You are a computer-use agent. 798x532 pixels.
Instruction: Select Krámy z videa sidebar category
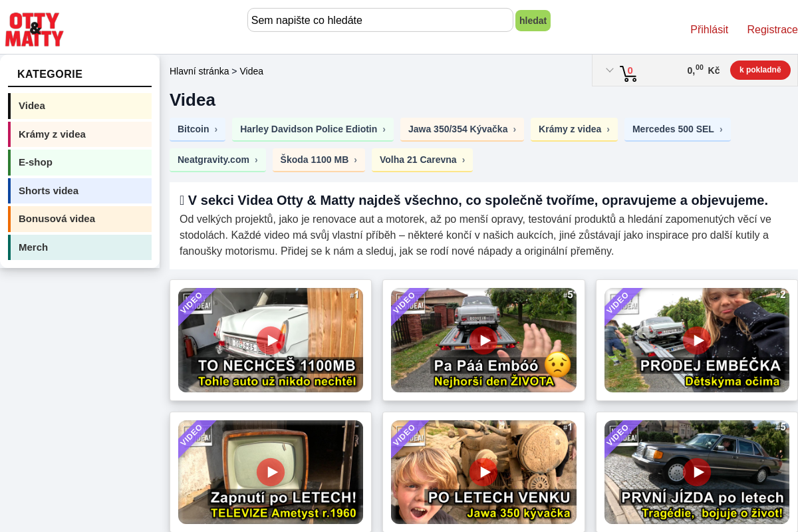tap(80, 134)
